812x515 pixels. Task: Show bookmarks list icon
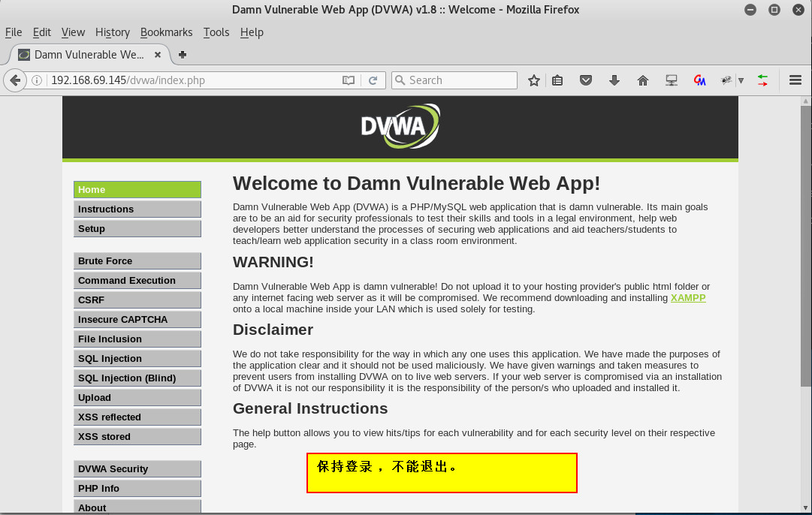(x=557, y=80)
